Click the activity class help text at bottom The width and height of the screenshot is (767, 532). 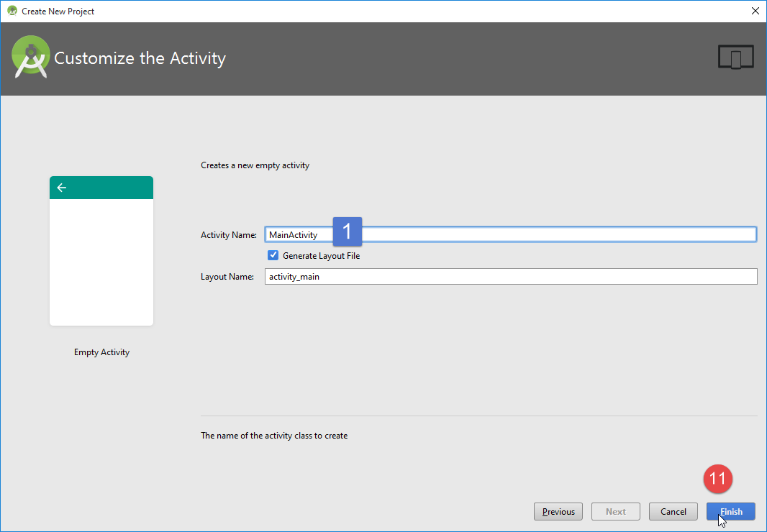[274, 436]
